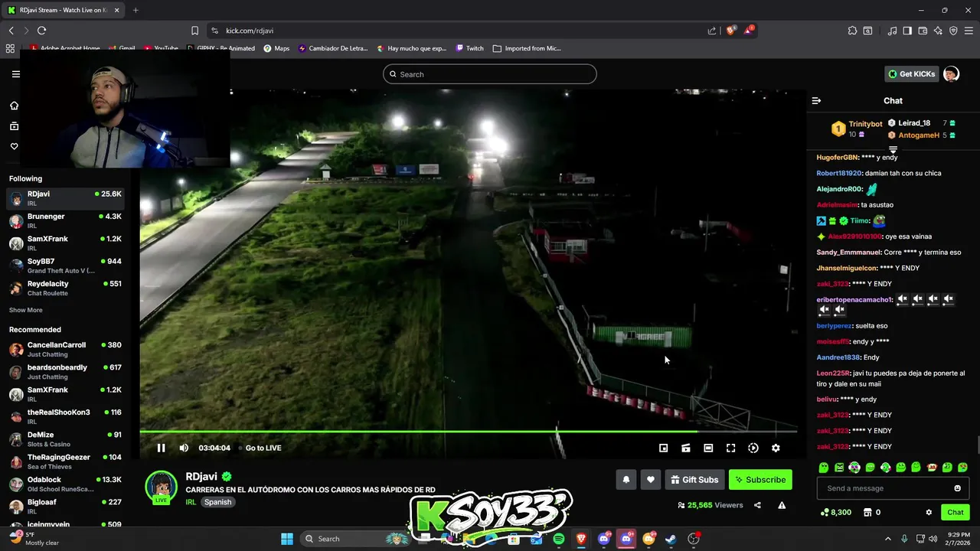Click the Spanish language tag
The height and width of the screenshot is (551, 980).
tap(217, 502)
